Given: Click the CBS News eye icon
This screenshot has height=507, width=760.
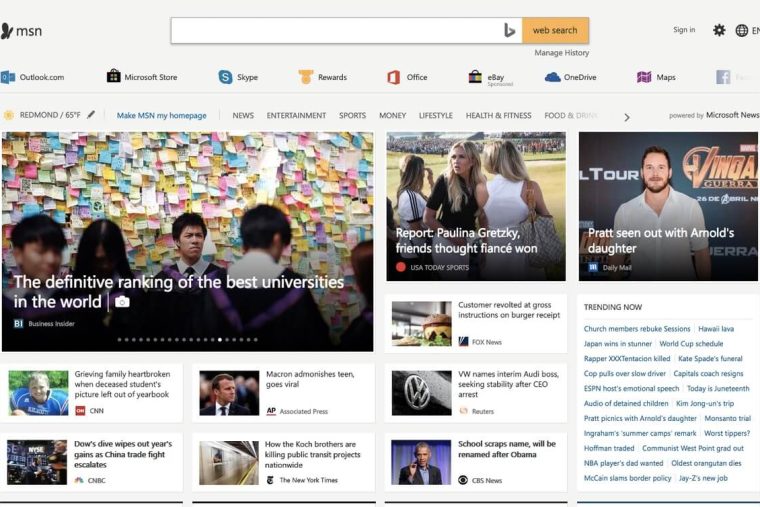Looking at the screenshot, I should [463, 480].
